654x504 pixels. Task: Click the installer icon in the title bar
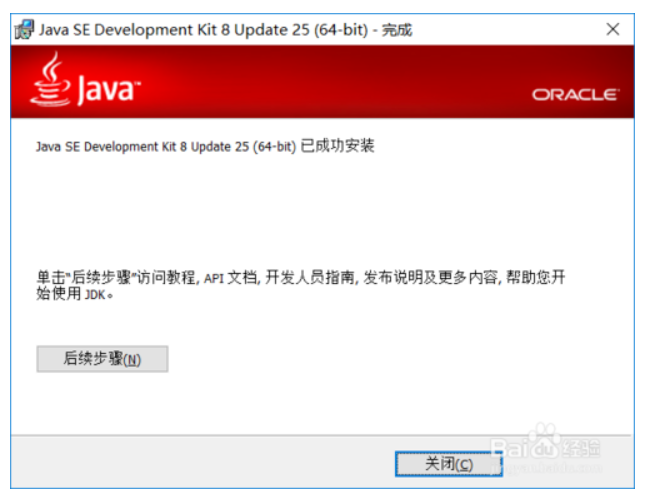(x=24, y=30)
